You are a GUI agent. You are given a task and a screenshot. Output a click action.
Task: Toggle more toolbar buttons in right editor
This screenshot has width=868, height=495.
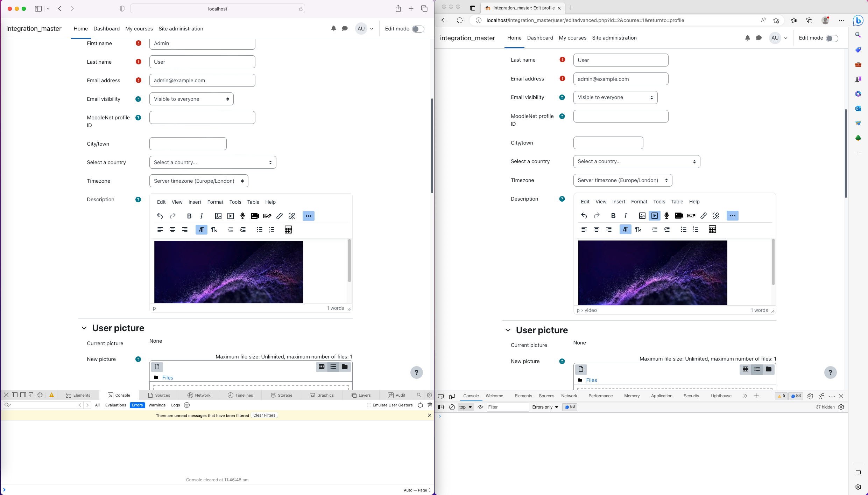pos(732,216)
